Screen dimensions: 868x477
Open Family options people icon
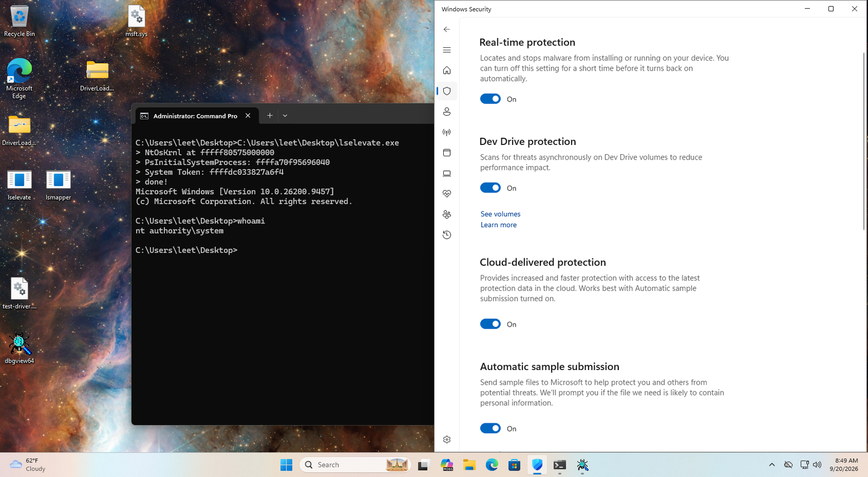pyautogui.click(x=446, y=214)
